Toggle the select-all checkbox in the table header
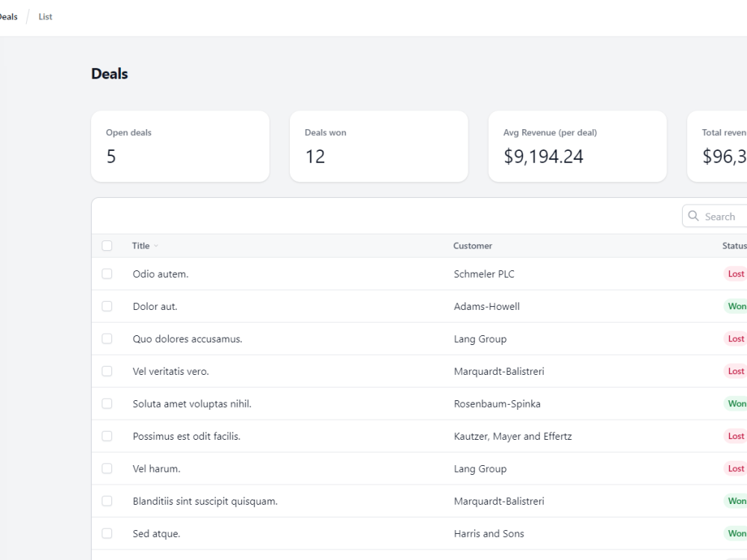Screen dimensions: 747x560 (107, 245)
